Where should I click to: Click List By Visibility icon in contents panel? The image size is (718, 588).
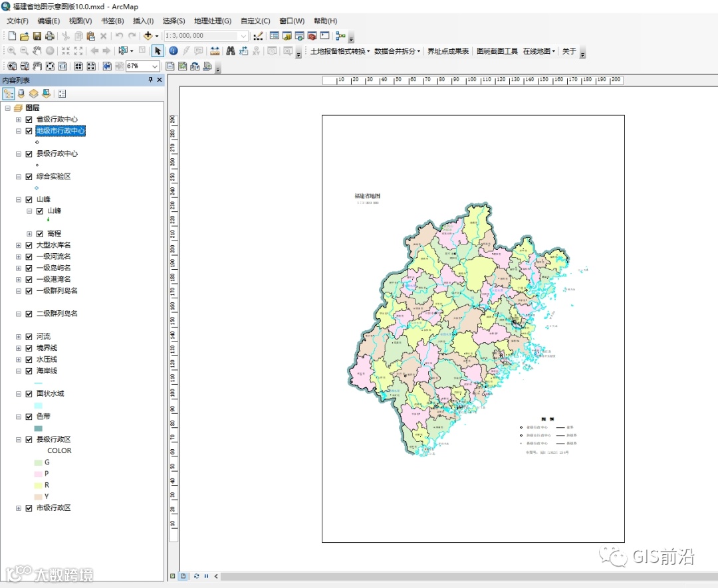(x=33, y=94)
